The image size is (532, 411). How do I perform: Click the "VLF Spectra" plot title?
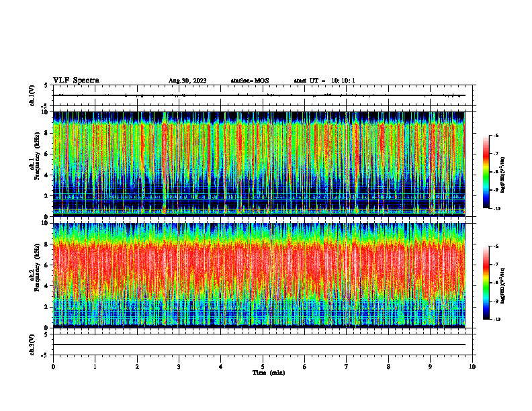[76, 81]
